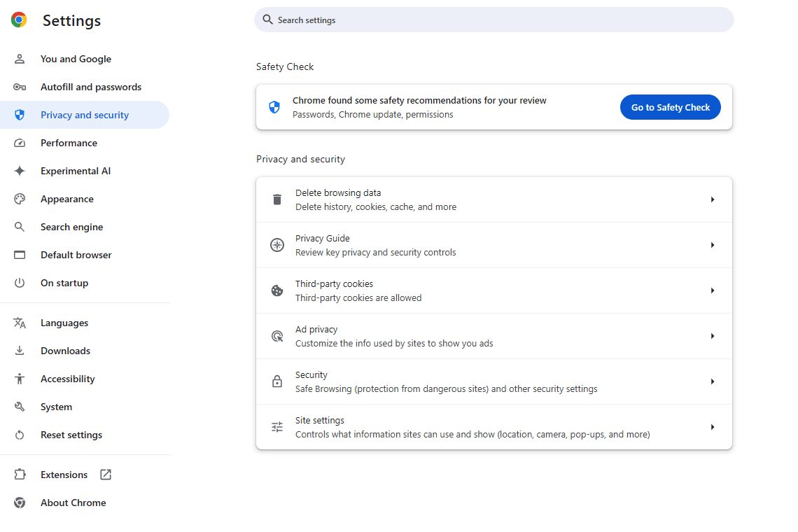Click the Delete browsing data title
This screenshot has height=532, width=798.
click(x=338, y=193)
